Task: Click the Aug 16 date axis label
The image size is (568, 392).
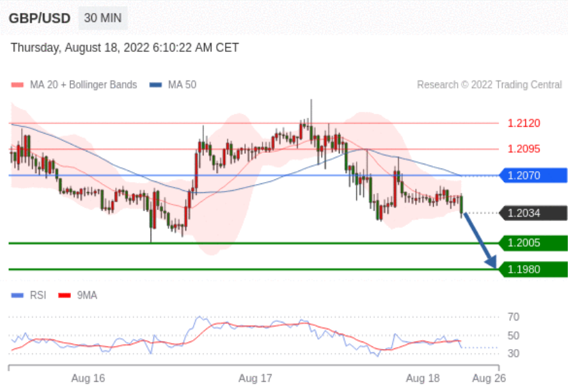Action: [88, 378]
